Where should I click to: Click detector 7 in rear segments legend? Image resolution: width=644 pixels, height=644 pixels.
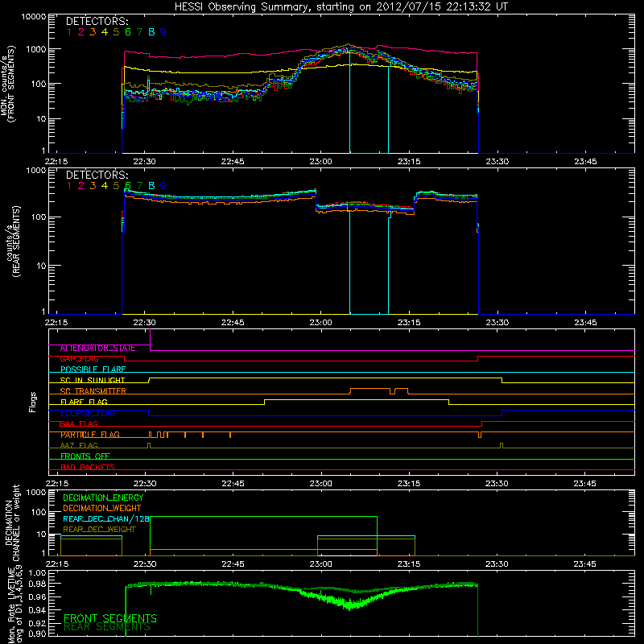(x=139, y=186)
